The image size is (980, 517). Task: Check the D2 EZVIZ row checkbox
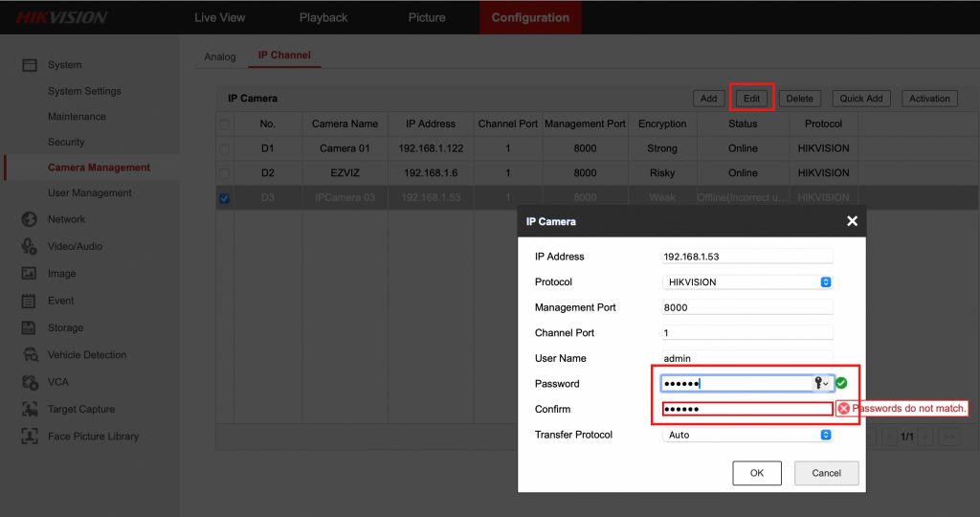[224, 173]
